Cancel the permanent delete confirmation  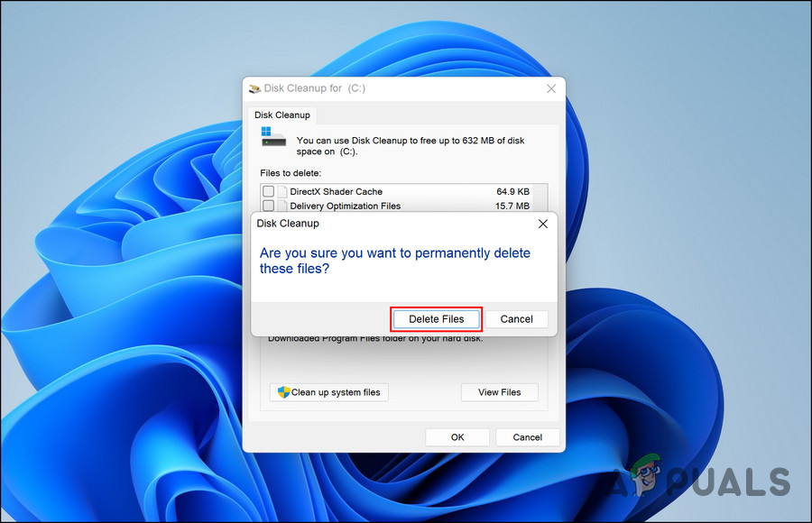tap(516, 319)
